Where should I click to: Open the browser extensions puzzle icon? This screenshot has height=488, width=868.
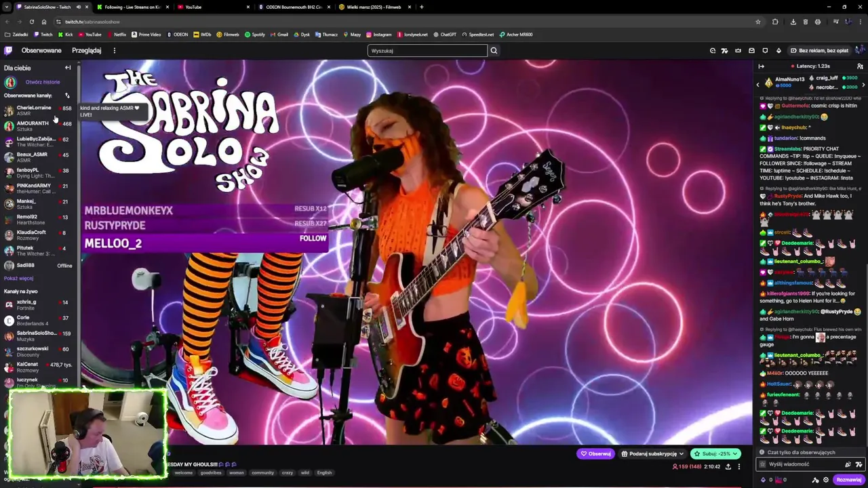[775, 22]
